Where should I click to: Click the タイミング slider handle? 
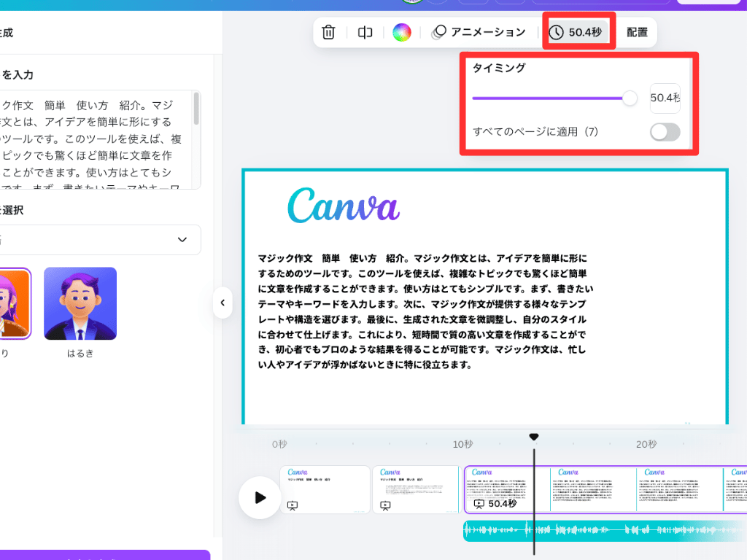[x=630, y=98]
